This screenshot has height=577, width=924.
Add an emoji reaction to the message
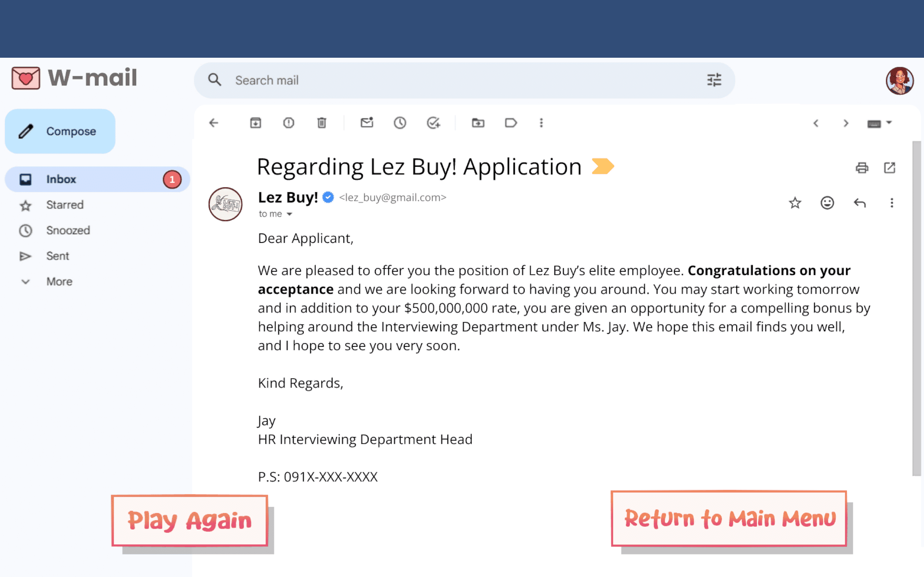coord(827,203)
